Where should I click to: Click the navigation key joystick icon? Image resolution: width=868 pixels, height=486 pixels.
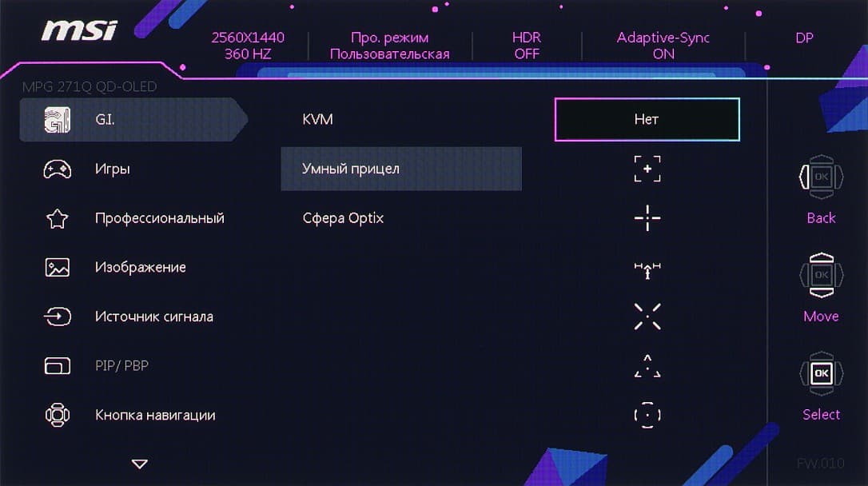[57, 415]
